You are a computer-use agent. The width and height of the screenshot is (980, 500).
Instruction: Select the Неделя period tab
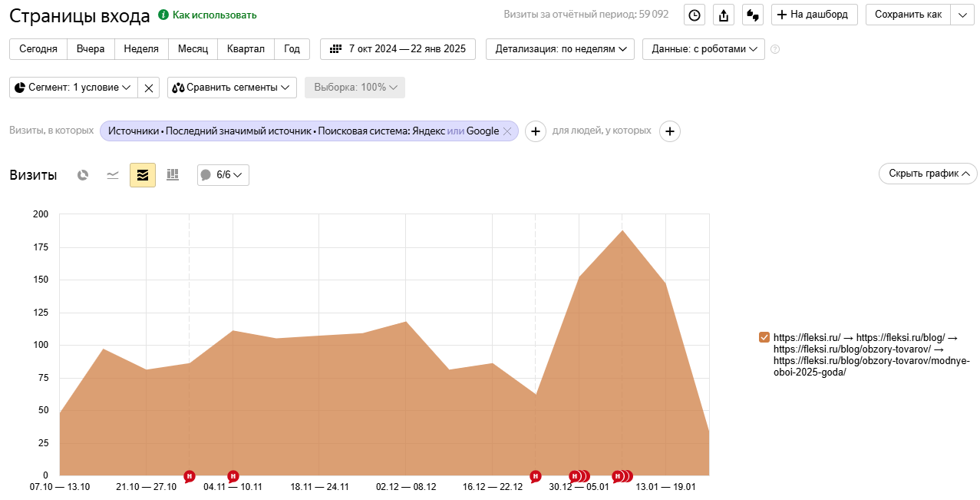(x=141, y=48)
